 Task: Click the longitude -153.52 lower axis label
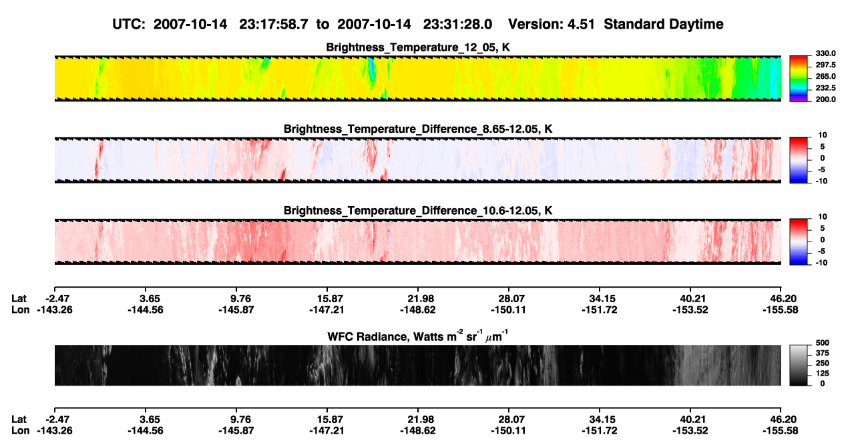point(690,430)
